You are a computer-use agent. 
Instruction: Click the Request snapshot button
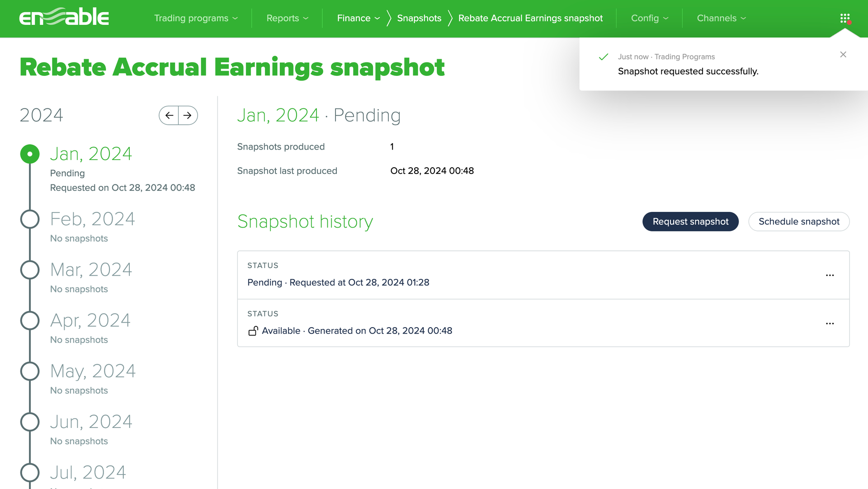point(690,221)
